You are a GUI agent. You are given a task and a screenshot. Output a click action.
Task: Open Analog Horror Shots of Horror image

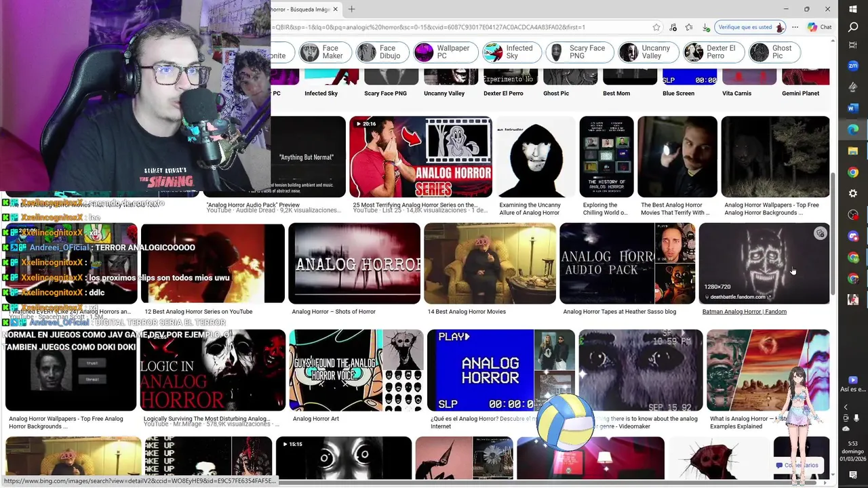coord(354,263)
